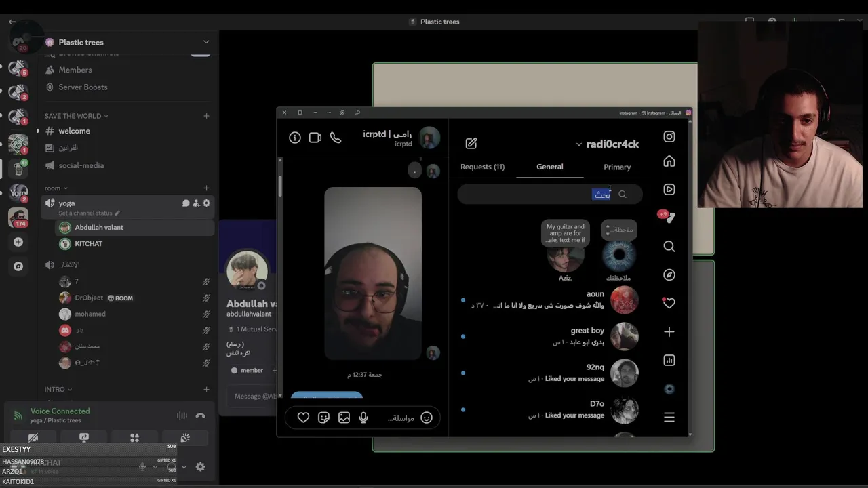Switch to the Primary inbox tab
Screen dimensions: 868x488
617,167
